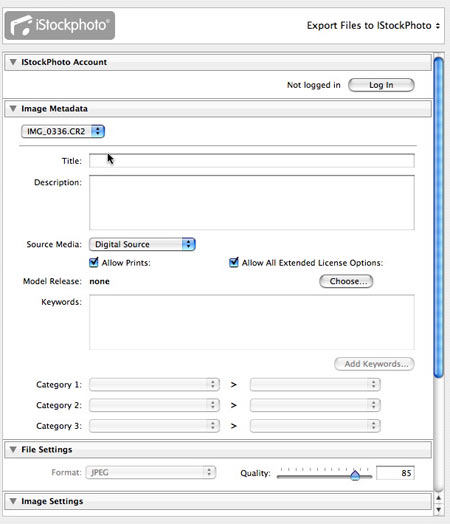This screenshot has height=524, width=450.
Task: Uncheck Allow Prints checkbox
Action: 94,262
